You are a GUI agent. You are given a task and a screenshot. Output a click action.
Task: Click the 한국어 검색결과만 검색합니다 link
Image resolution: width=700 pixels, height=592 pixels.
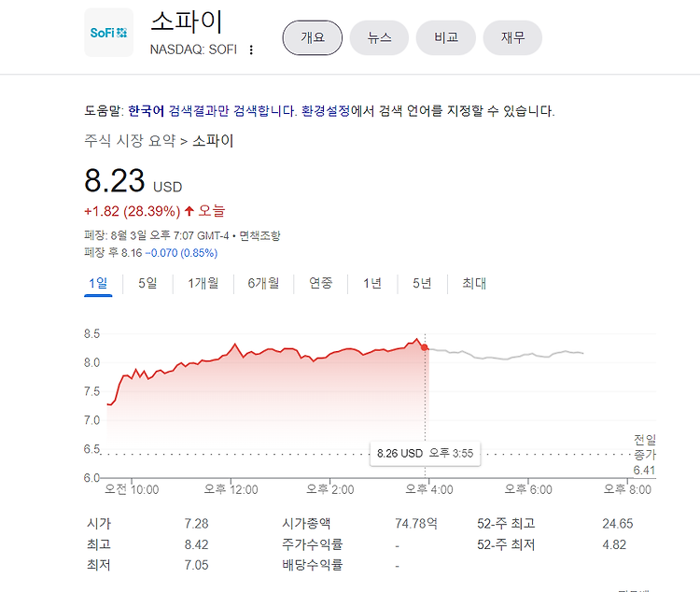click(213, 111)
